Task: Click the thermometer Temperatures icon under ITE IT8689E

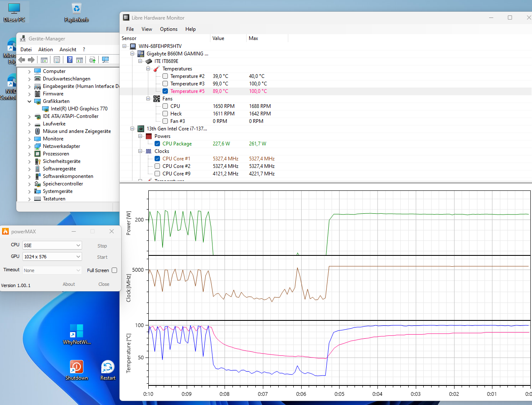Action: click(x=157, y=69)
